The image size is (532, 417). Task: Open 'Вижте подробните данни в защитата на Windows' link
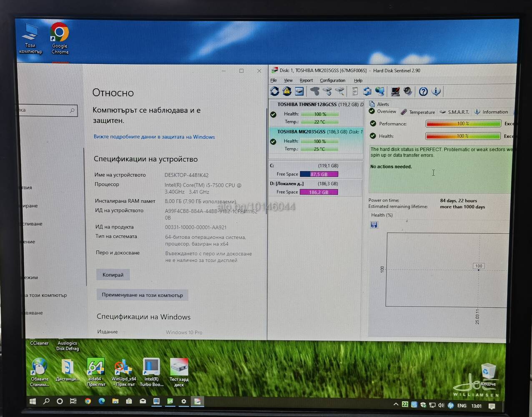154,137
